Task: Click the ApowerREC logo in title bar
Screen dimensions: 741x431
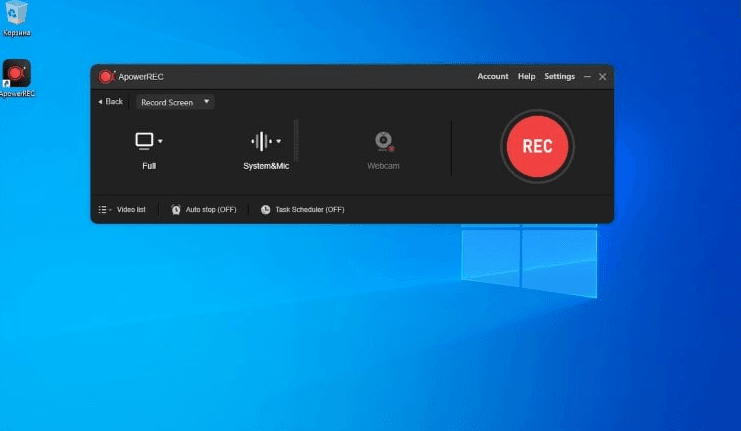Action: pos(106,77)
